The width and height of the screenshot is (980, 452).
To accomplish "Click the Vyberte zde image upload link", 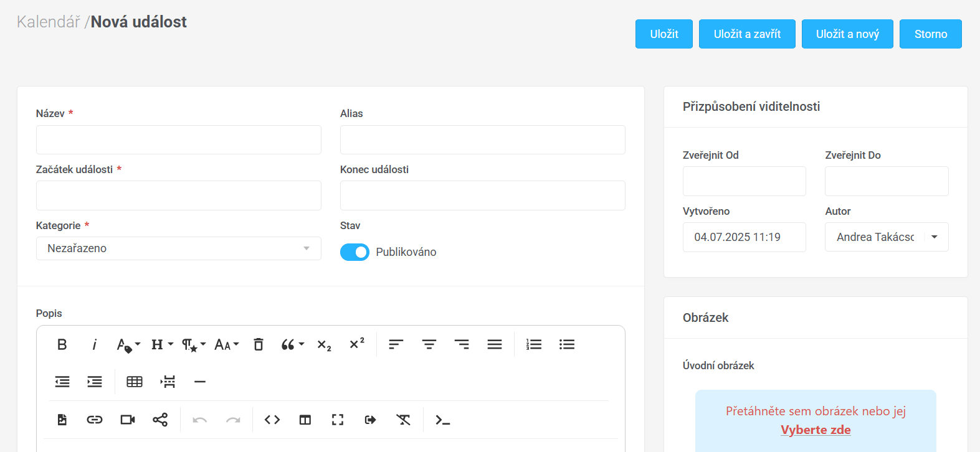I will [x=816, y=430].
